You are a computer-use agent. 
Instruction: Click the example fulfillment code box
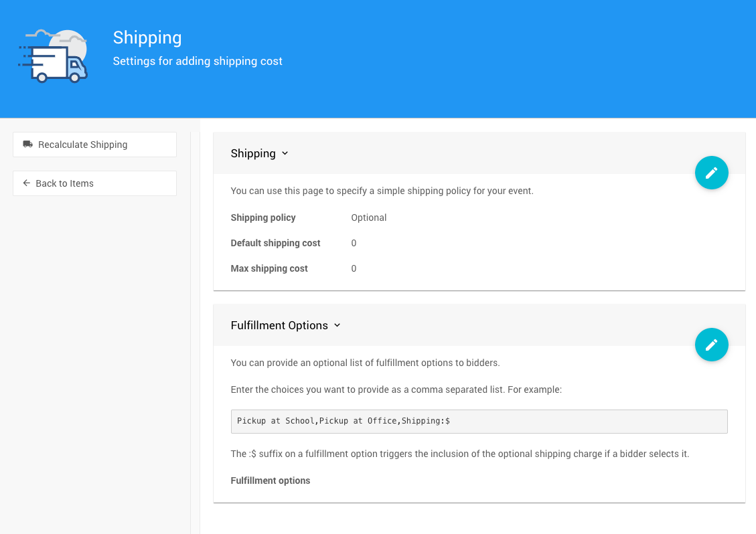tap(479, 422)
